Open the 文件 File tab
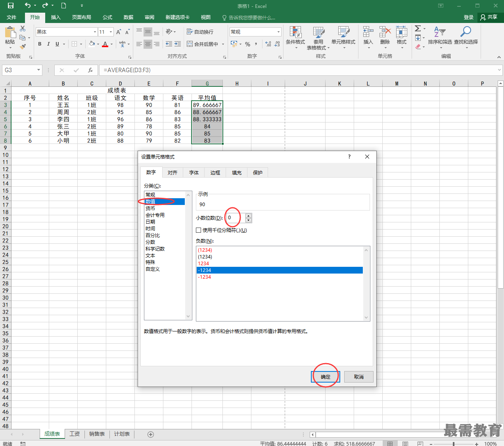 tap(11, 17)
